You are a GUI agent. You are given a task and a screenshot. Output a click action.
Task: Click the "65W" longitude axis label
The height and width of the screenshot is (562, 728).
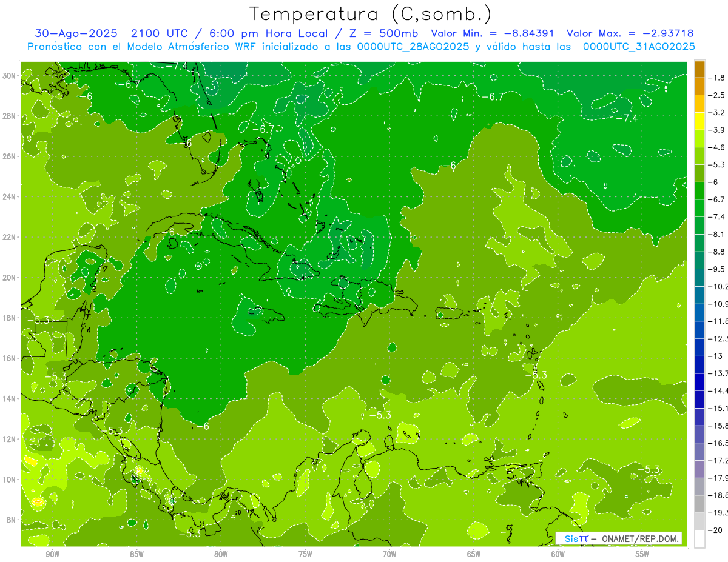(x=474, y=555)
